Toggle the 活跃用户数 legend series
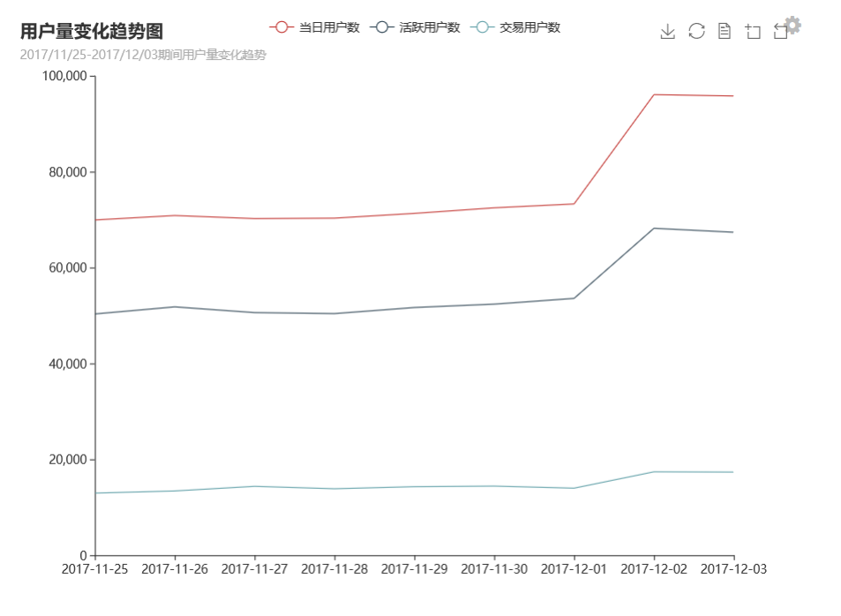The width and height of the screenshot is (841, 616). 415,27
